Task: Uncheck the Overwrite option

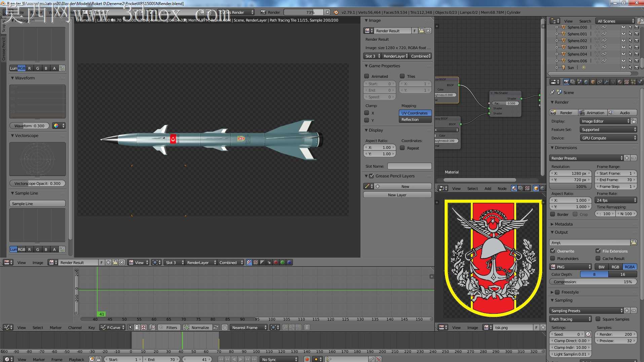Action: (x=553, y=251)
